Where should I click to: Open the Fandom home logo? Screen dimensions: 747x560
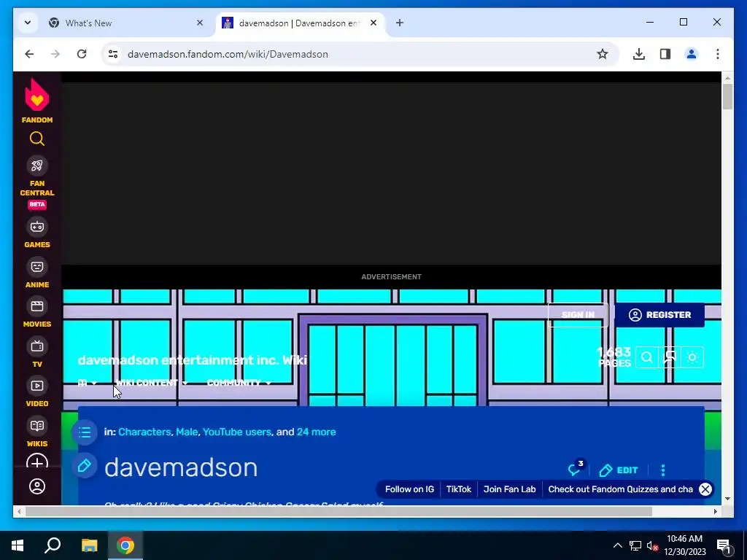[37, 101]
